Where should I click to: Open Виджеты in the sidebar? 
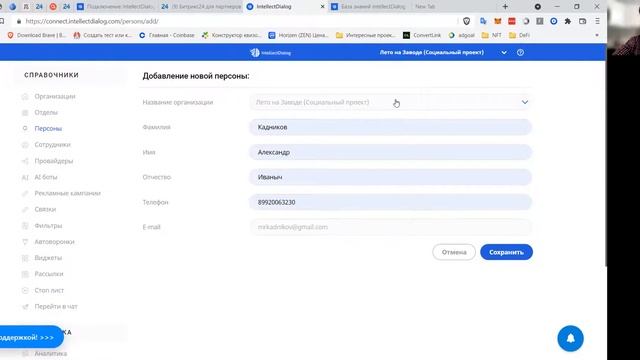[48, 258]
